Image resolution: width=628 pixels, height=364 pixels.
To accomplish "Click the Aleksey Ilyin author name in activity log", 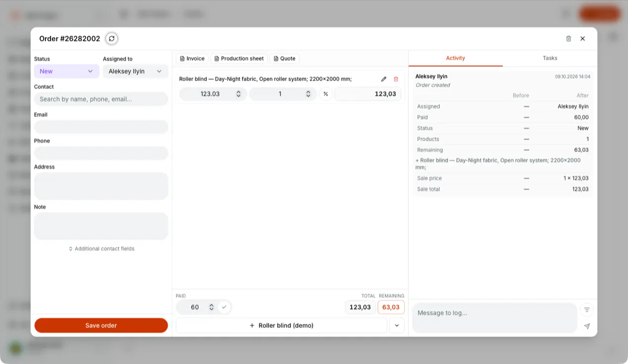I will tap(431, 77).
